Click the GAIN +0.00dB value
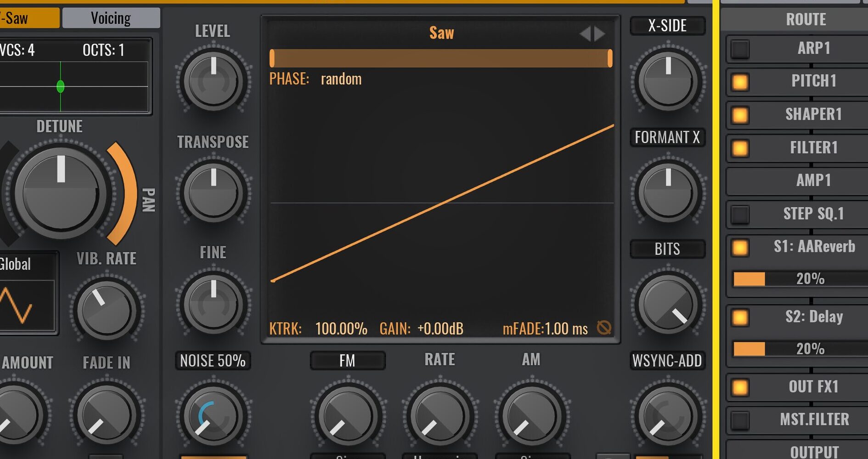This screenshot has width=868, height=459. (440, 329)
